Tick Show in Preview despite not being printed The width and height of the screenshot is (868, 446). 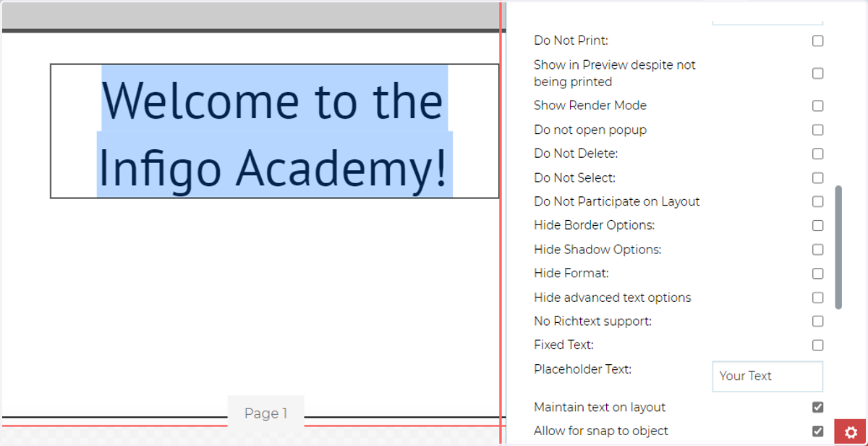(817, 73)
